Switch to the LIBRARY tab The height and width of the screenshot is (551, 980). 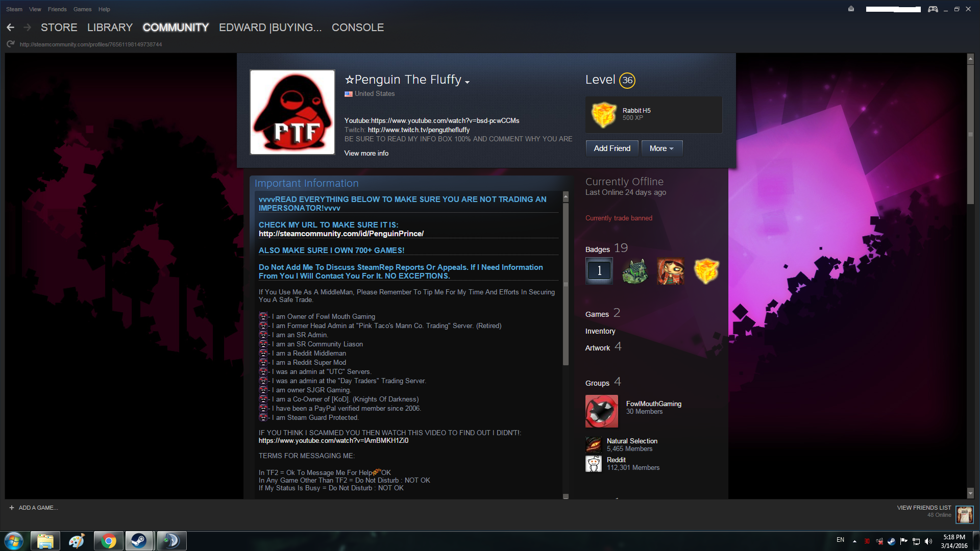click(x=110, y=28)
